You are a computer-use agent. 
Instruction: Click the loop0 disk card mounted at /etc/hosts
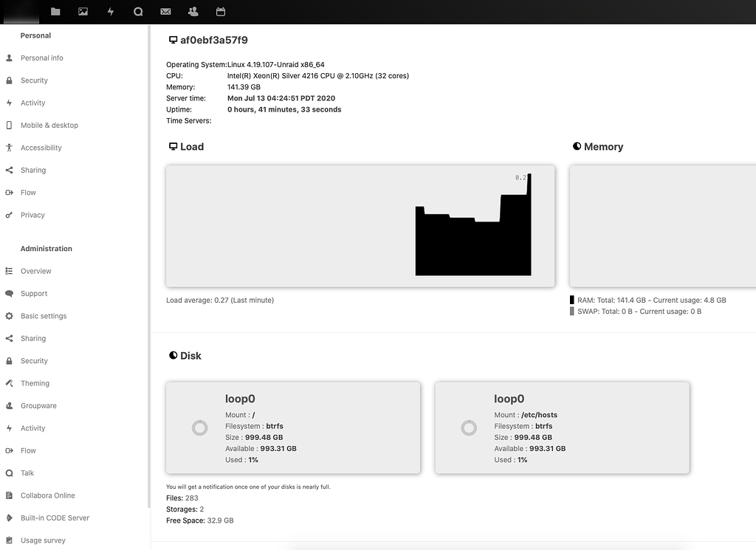[x=562, y=427]
